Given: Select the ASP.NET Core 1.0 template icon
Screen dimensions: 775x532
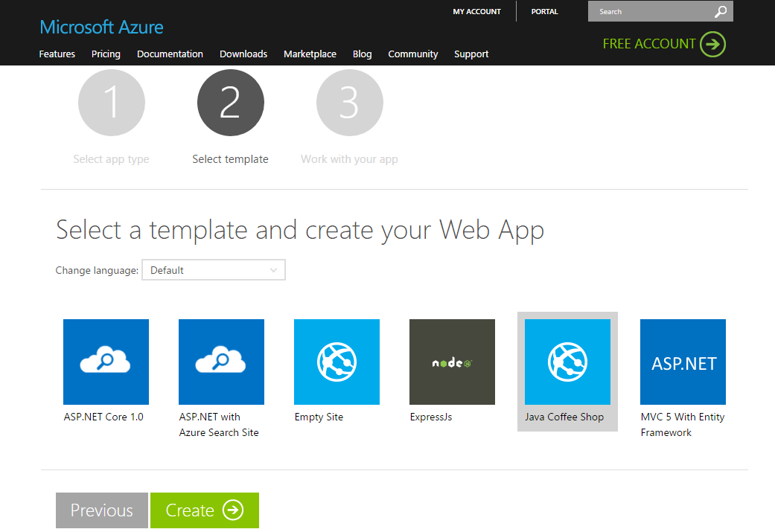Looking at the screenshot, I should click(106, 362).
